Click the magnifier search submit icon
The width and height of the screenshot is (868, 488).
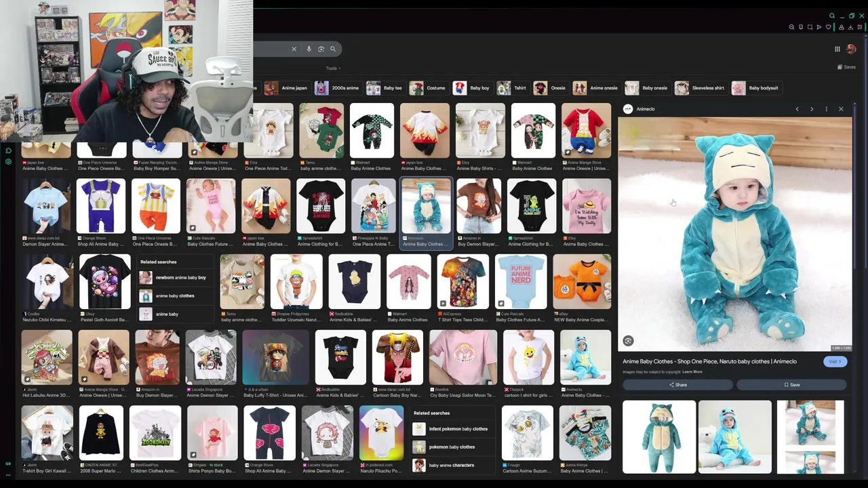[x=333, y=49]
